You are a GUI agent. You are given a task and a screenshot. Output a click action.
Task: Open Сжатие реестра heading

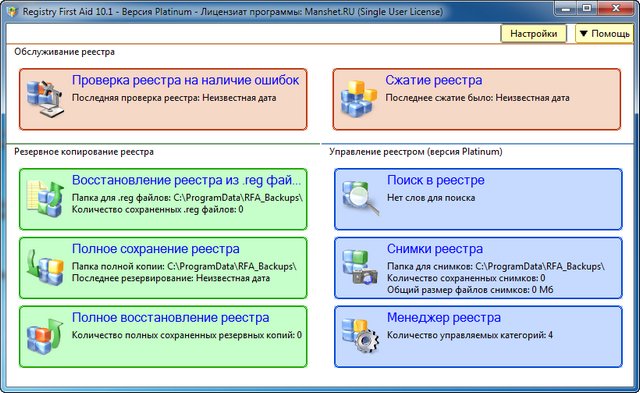[x=433, y=80]
